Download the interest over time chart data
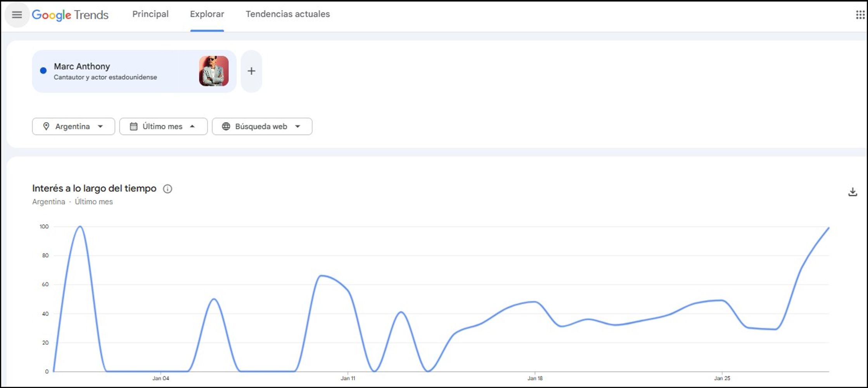The image size is (868, 388). [852, 192]
